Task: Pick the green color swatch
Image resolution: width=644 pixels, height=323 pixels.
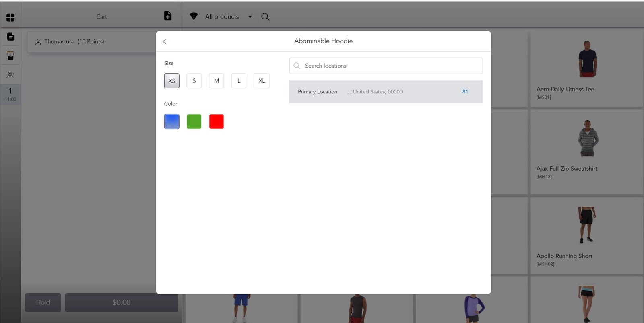Action: (x=194, y=121)
